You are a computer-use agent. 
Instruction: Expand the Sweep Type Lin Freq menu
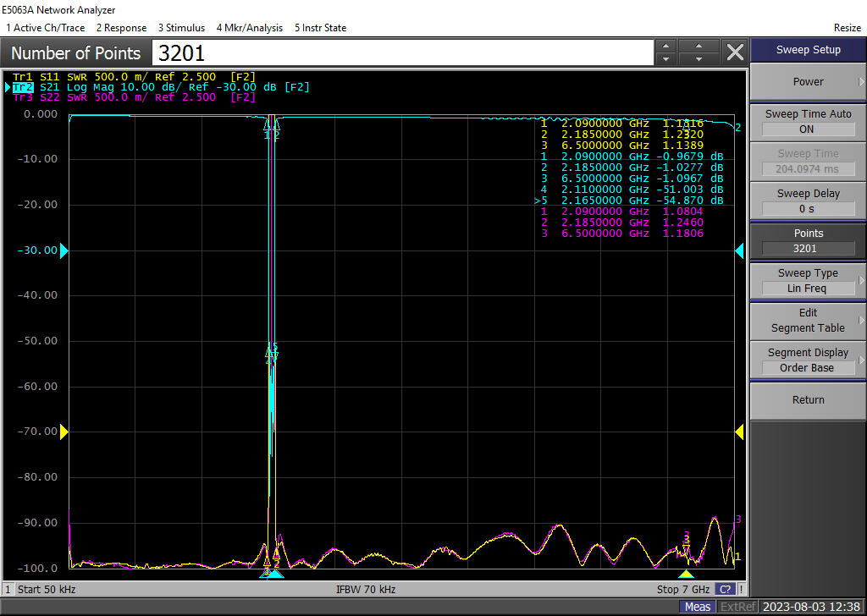[x=808, y=281]
